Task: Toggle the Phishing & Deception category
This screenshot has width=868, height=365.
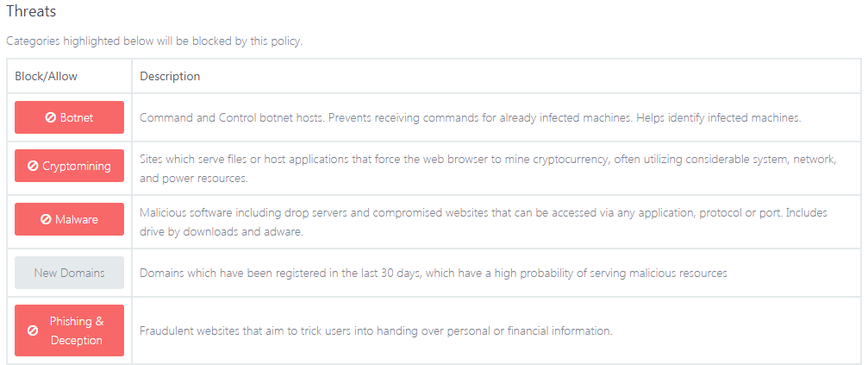Action: pyautogui.click(x=69, y=330)
